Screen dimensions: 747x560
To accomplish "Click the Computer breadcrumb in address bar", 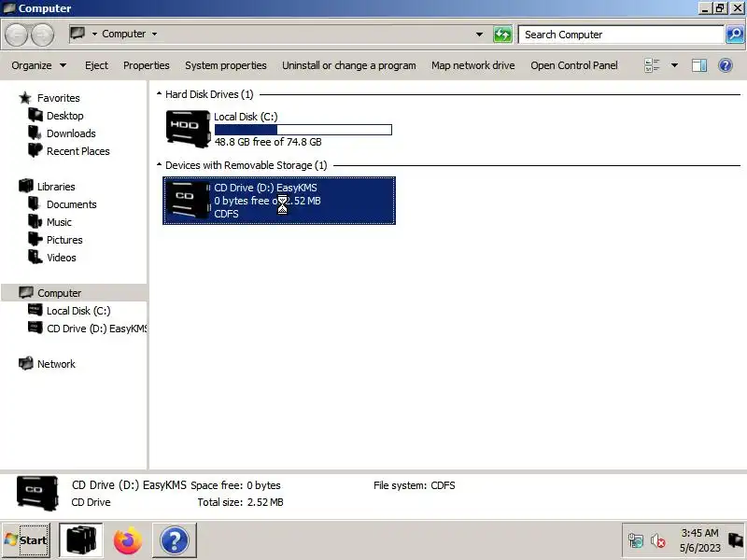I will coord(124,34).
